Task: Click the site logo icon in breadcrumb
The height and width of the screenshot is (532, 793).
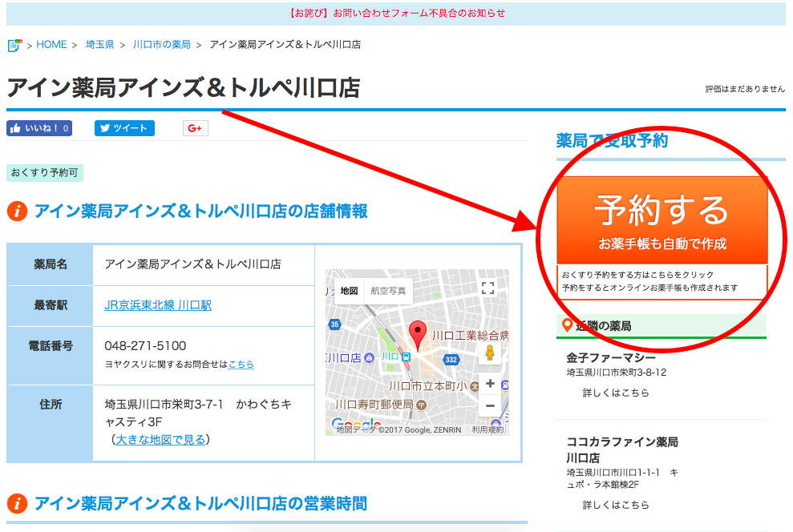Action: (x=14, y=45)
